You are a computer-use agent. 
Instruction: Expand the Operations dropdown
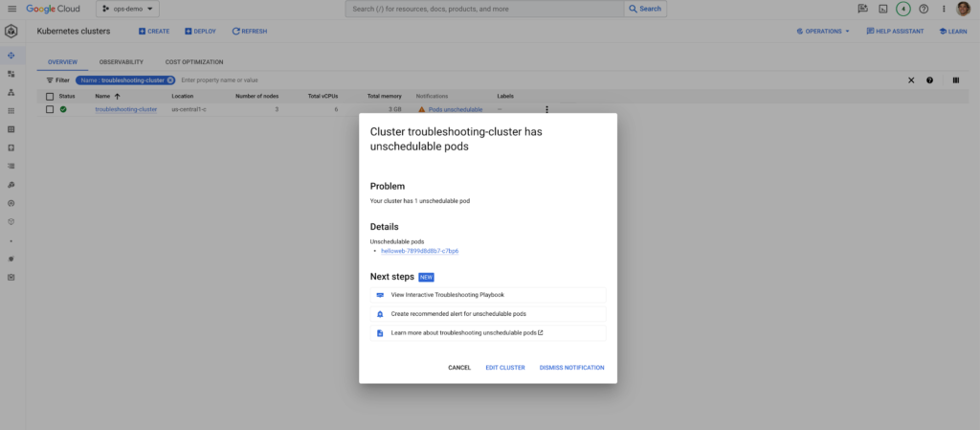tap(823, 31)
